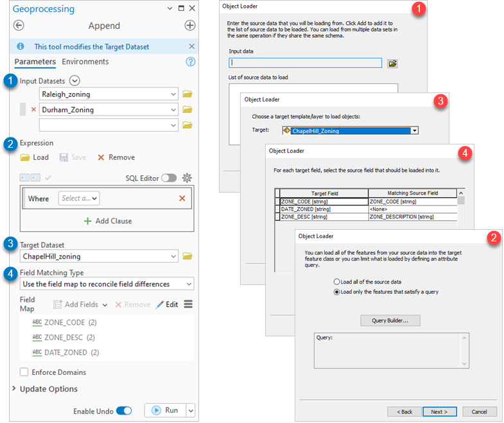Select Load only features that satisfy a query
504x423 pixels.
(336, 292)
